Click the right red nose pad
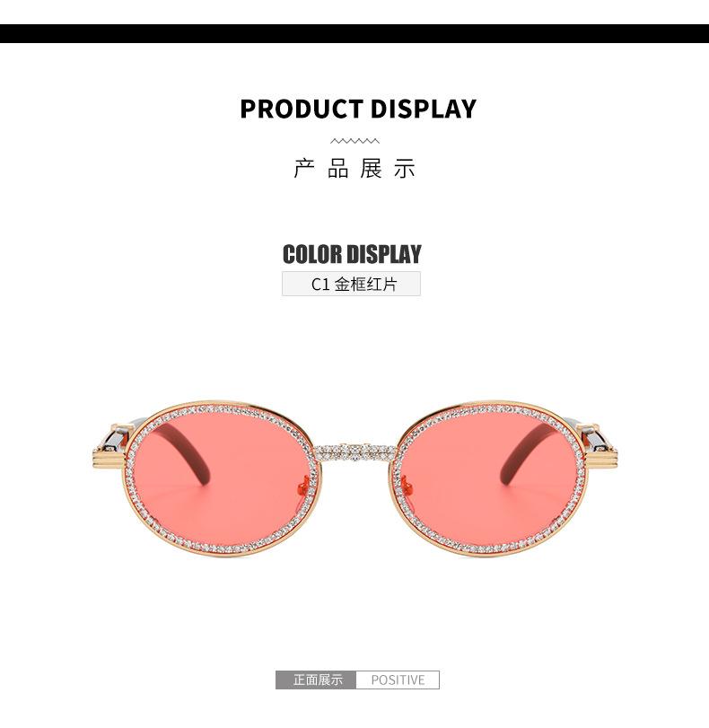The image size is (709, 728). coord(407,485)
